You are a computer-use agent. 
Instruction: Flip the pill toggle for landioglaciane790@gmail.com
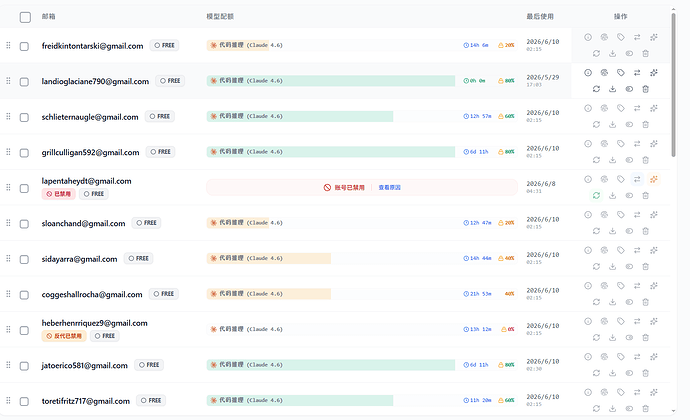coord(629,89)
